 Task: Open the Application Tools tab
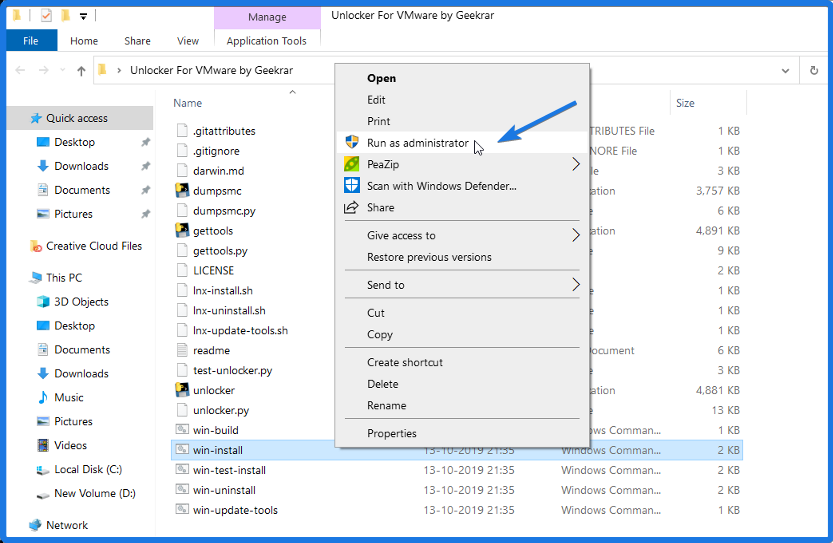click(x=267, y=41)
